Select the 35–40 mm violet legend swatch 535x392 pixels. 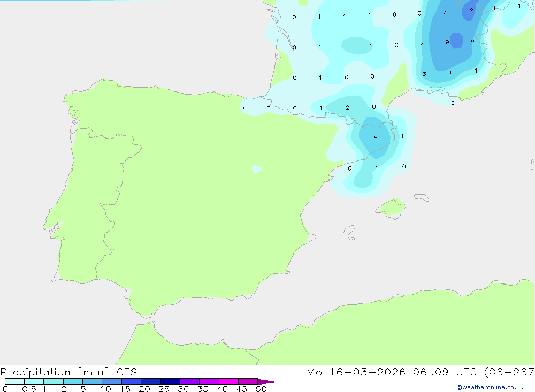tap(209, 381)
